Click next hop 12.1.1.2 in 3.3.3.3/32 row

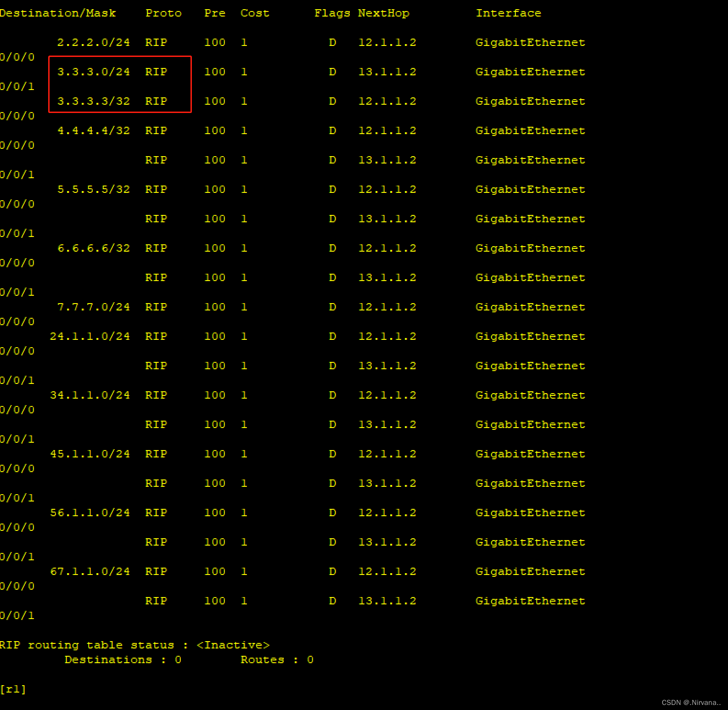click(x=387, y=101)
